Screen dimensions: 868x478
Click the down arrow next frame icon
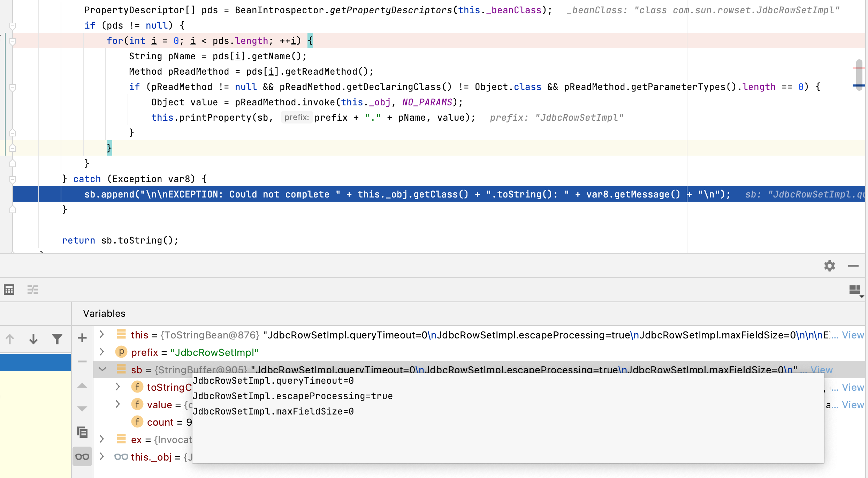click(x=33, y=339)
